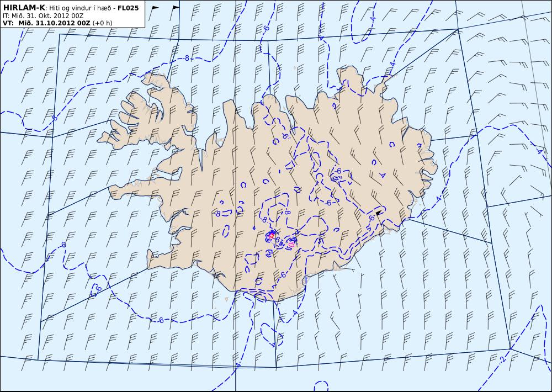This screenshot has height=392, width=552.
Task: Select the 'IT: Mið. 31. Okt. 2012 00Z' line
Action: tap(43, 15)
